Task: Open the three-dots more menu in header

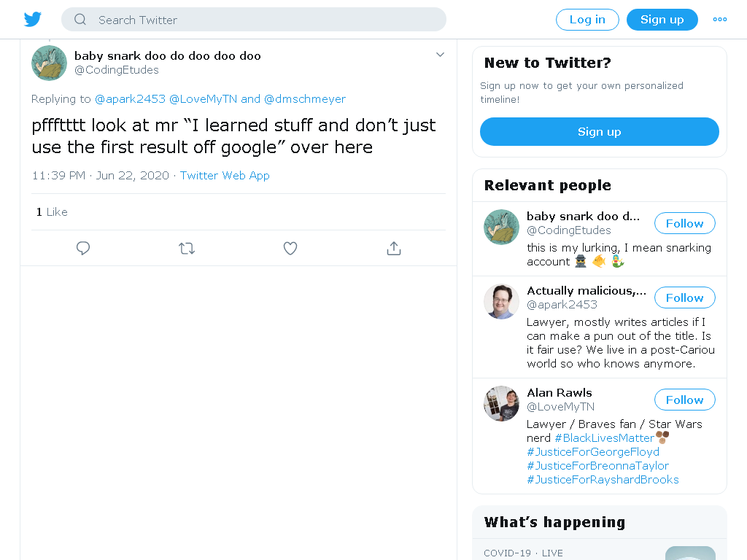Action: [x=720, y=20]
